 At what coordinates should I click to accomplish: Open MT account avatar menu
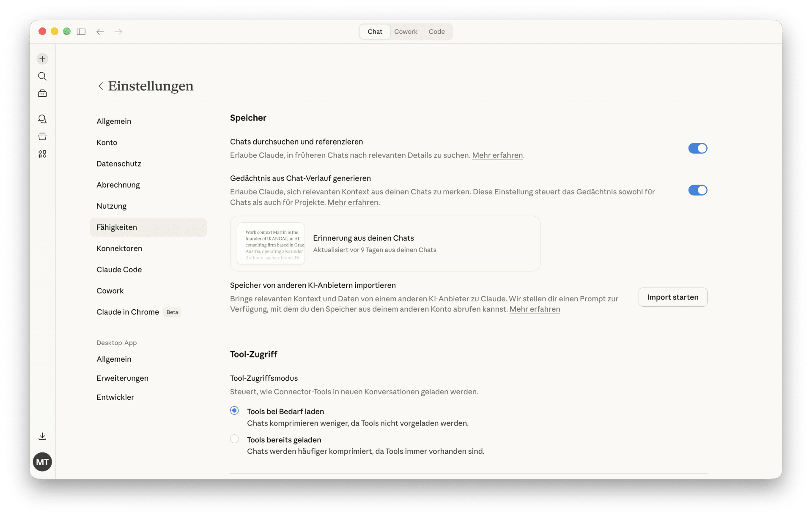42,462
